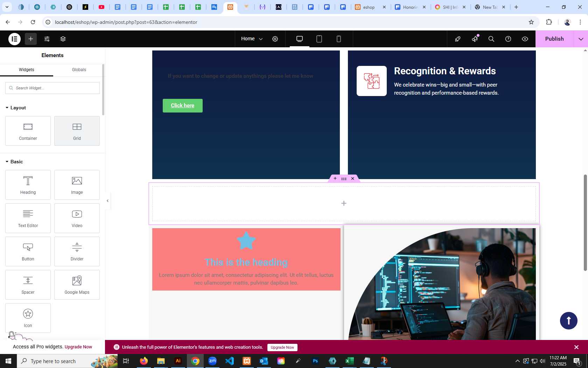The width and height of the screenshot is (588, 368).
Task: Delete the container with handle X
Action: pos(353,178)
